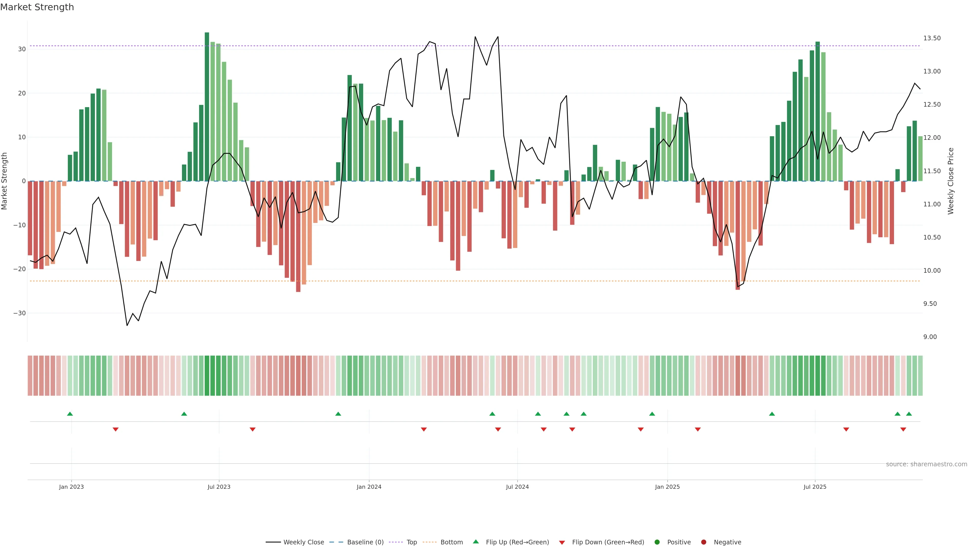The image size is (980, 551).
Task: Click first red flip-down triangle marker
Action: click(x=116, y=429)
